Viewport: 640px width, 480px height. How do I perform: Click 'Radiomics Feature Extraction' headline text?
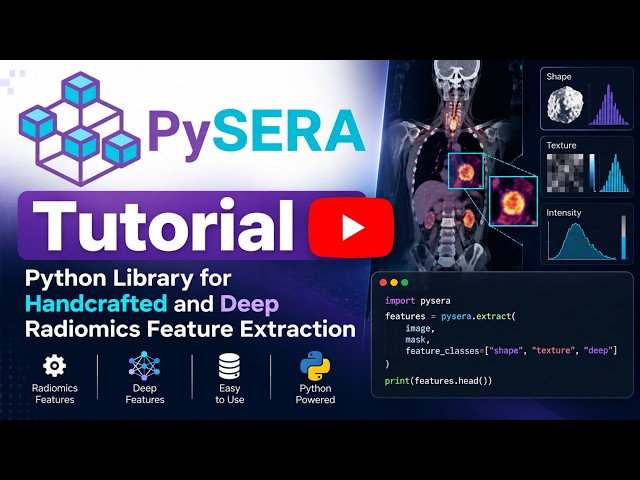coord(190,329)
